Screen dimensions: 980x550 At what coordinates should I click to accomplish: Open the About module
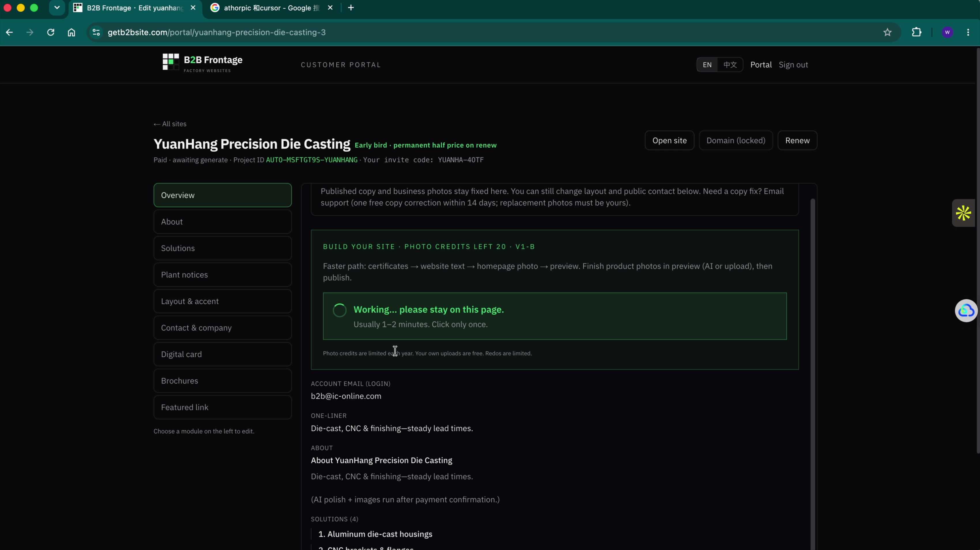click(x=223, y=222)
